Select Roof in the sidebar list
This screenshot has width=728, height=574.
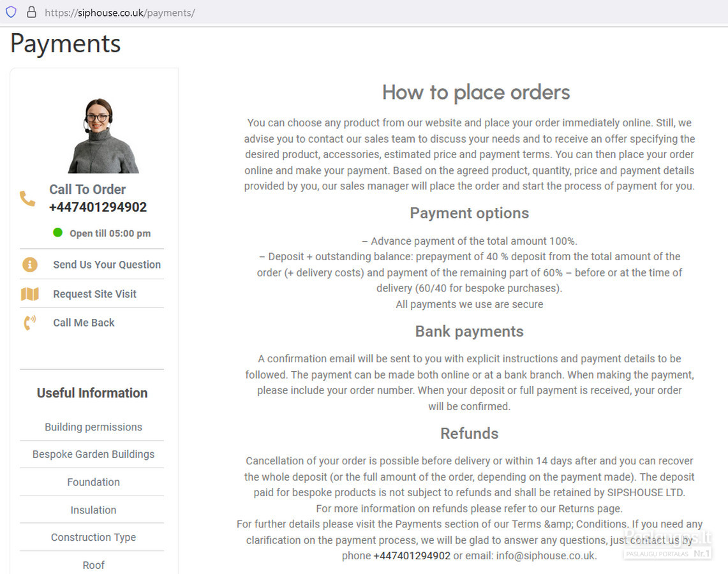(x=93, y=565)
